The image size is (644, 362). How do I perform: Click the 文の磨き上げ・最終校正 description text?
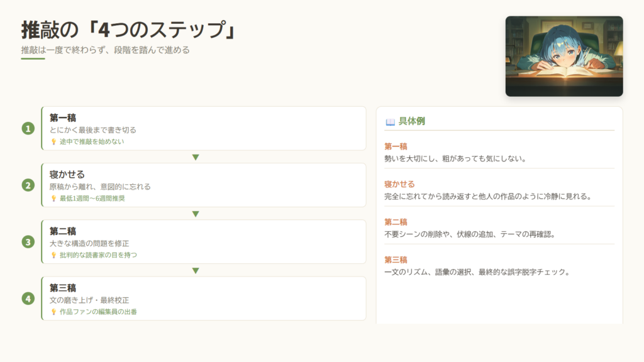[x=89, y=300]
